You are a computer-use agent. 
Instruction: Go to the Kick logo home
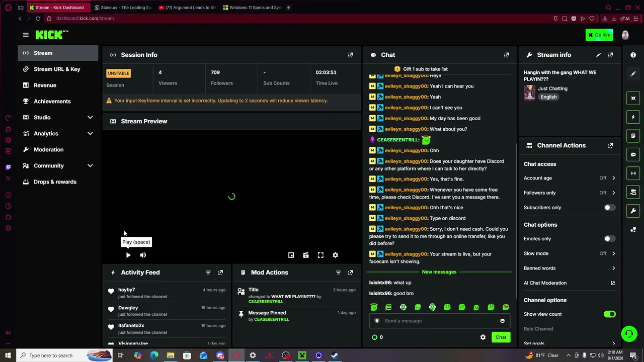(52, 35)
